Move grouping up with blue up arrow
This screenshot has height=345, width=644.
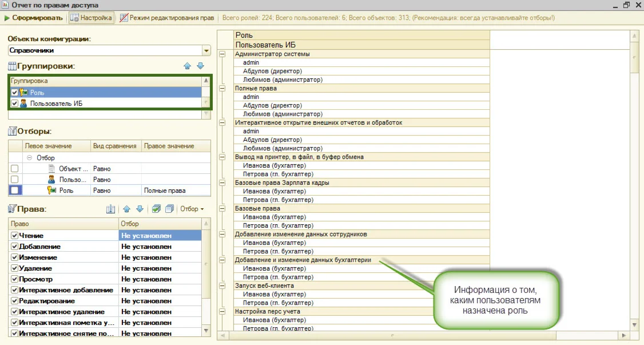187,66
